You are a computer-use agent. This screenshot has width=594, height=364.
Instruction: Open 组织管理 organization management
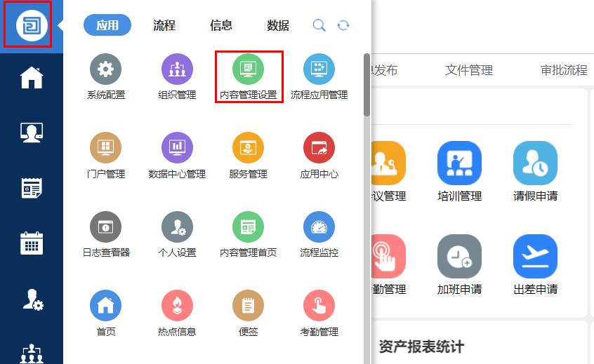177,69
